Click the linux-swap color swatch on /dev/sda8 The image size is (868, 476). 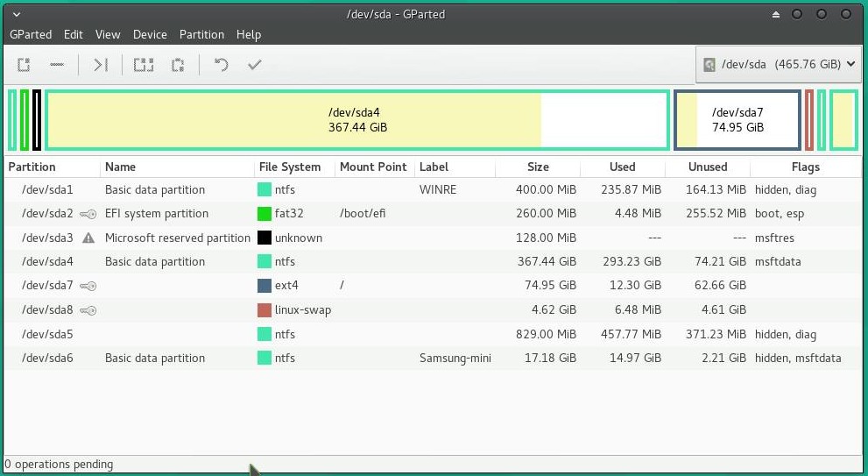pos(264,309)
